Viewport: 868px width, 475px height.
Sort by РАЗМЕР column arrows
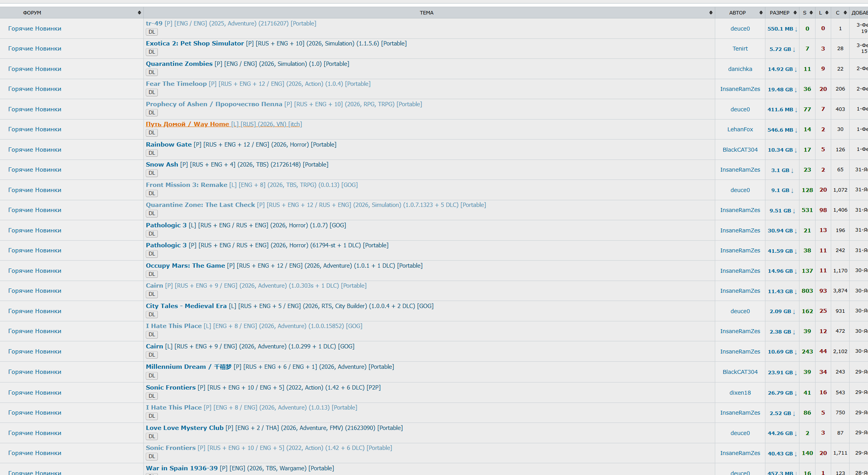click(x=795, y=13)
